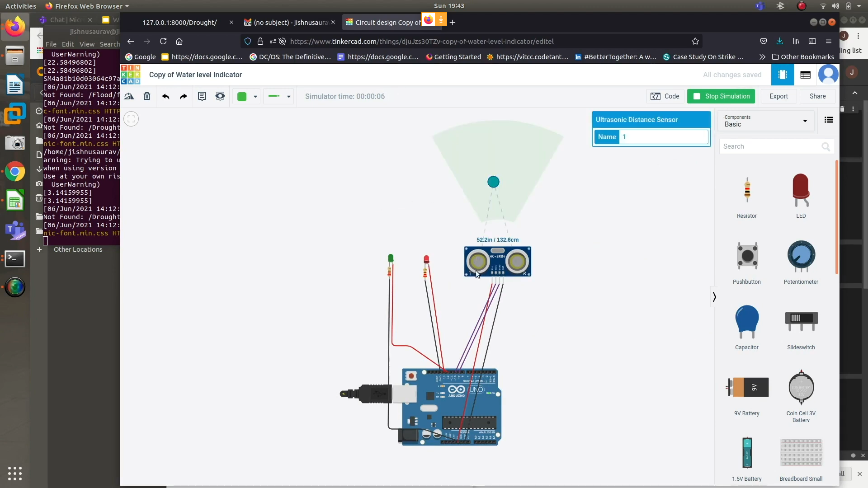The width and height of the screenshot is (868, 488).
Task: Open the Code editor button
Action: tap(665, 96)
